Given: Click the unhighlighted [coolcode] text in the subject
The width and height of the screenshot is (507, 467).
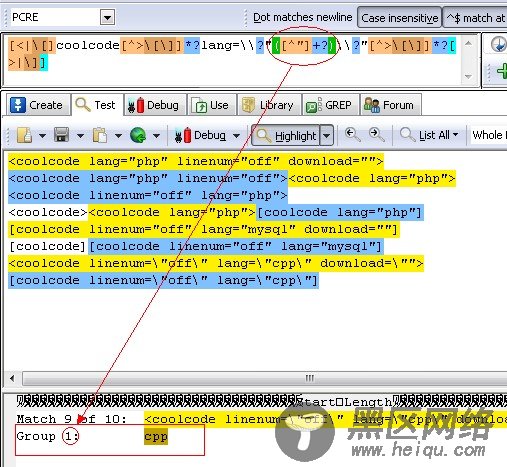Looking at the screenshot, I should pyautogui.click(x=48, y=247).
